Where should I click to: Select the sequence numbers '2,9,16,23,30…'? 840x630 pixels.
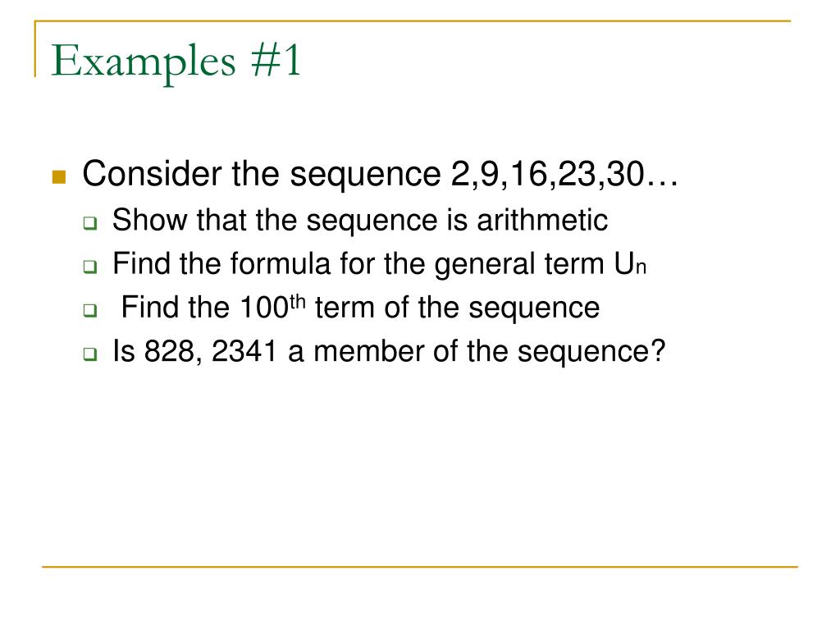pos(564,175)
